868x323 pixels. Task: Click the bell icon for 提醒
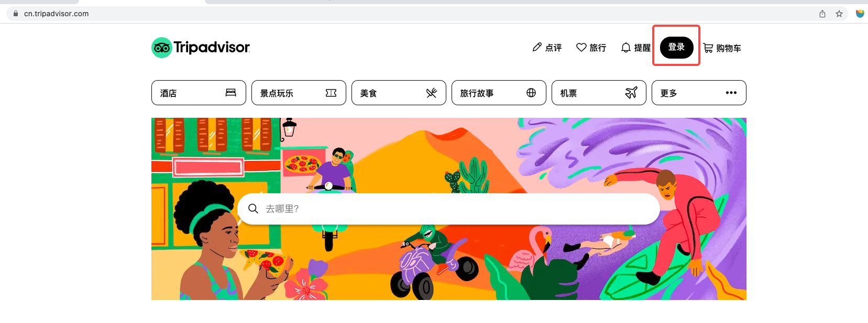[x=625, y=48]
